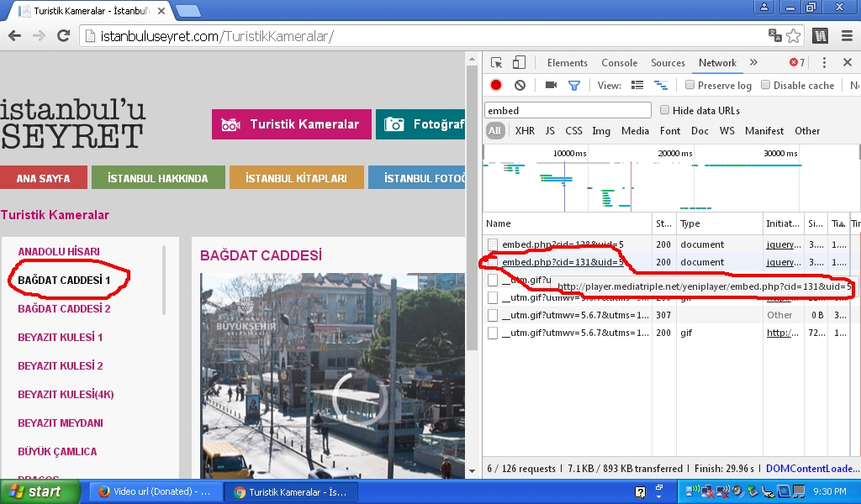Activate the DevTools inspect element picker
The image size is (861, 504).
496,62
